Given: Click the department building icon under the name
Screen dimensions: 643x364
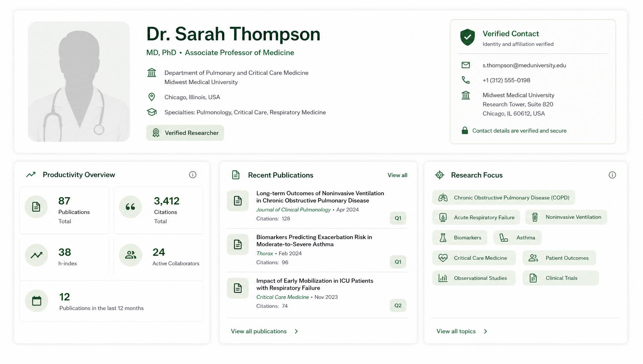Looking at the screenshot, I should click(152, 73).
